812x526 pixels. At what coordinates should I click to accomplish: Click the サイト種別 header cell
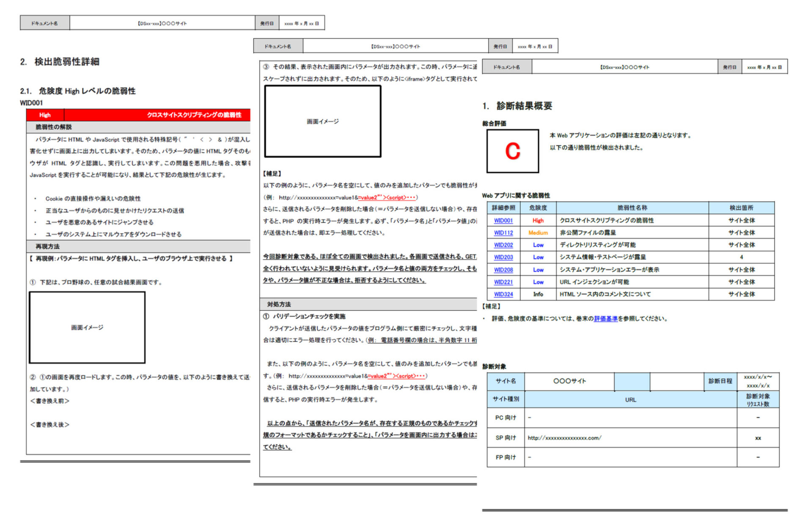(506, 399)
